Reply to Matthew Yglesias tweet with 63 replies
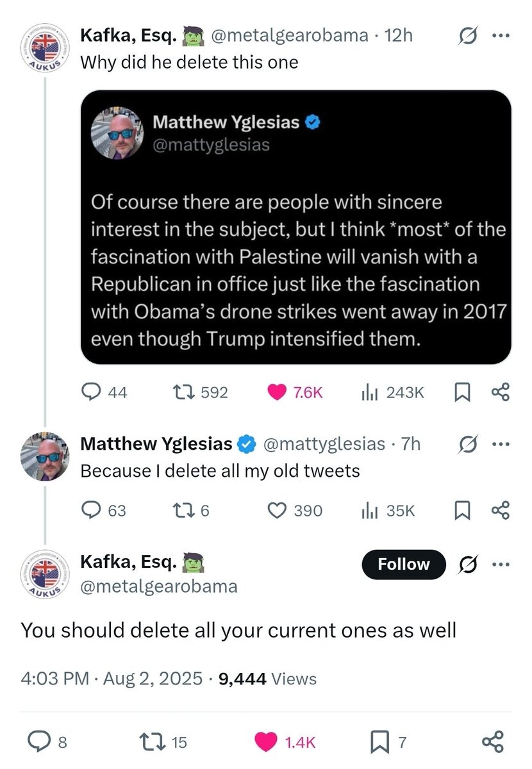Screen dimensions: 532x769 coord(90,510)
